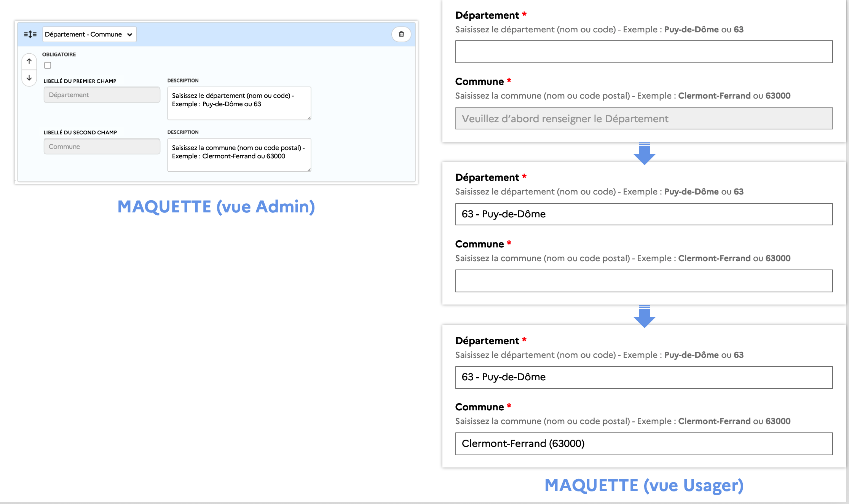Select the field containing 63 - Puy-de-Dôme
Screen dimensions: 849x504
pos(643,214)
